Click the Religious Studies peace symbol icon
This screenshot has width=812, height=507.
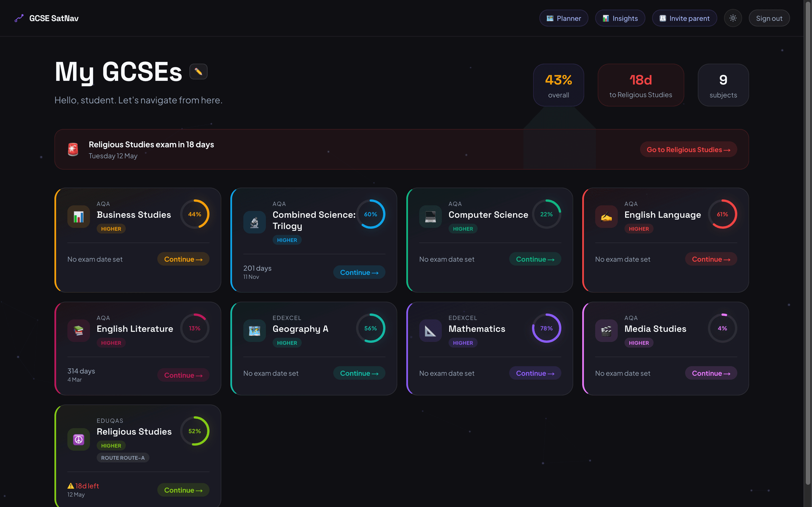coord(78,439)
